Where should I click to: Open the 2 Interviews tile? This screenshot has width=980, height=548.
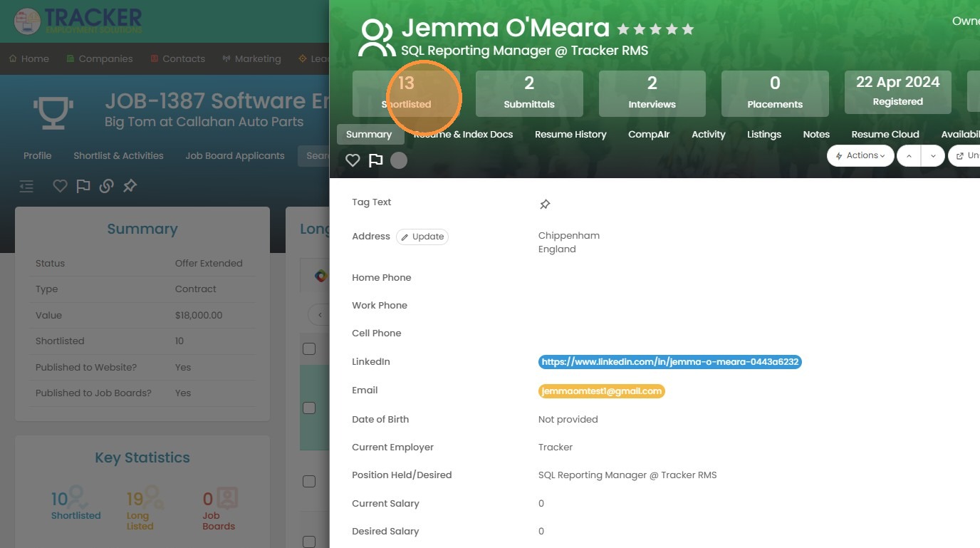tap(652, 93)
